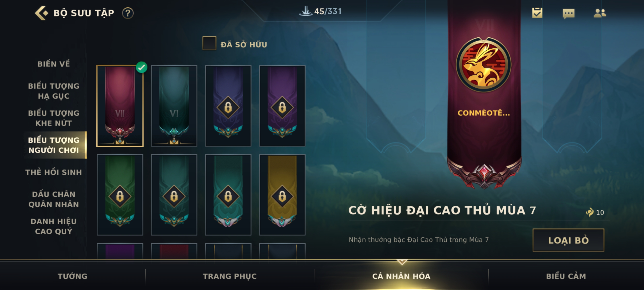Open the help question mark icon
Viewport: 644px width, 290px height.
tap(128, 13)
